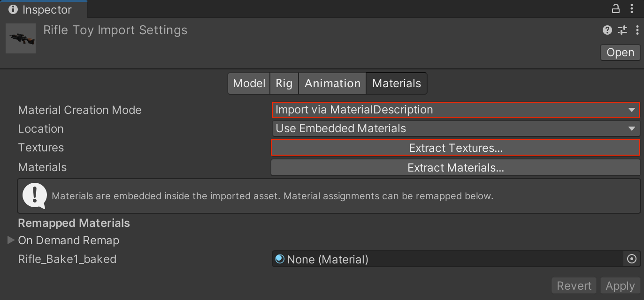644x300 pixels.
Task: Click the warning info bubble icon
Action: point(34,195)
